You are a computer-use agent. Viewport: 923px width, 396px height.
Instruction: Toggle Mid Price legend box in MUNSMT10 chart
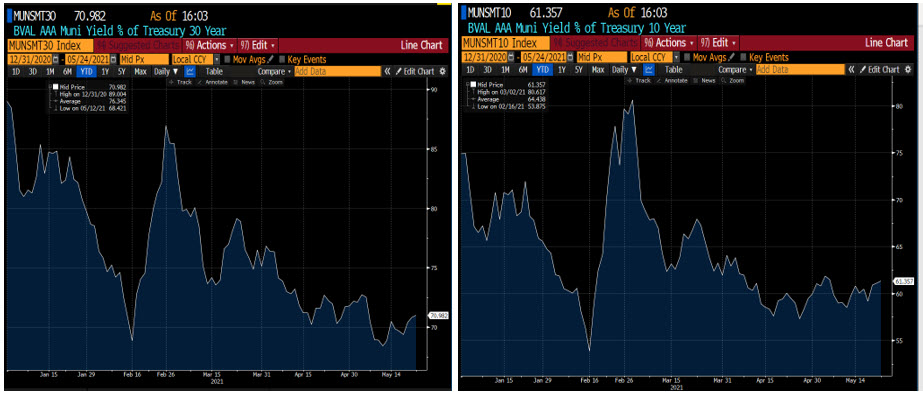pyautogui.click(x=474, y=86)
